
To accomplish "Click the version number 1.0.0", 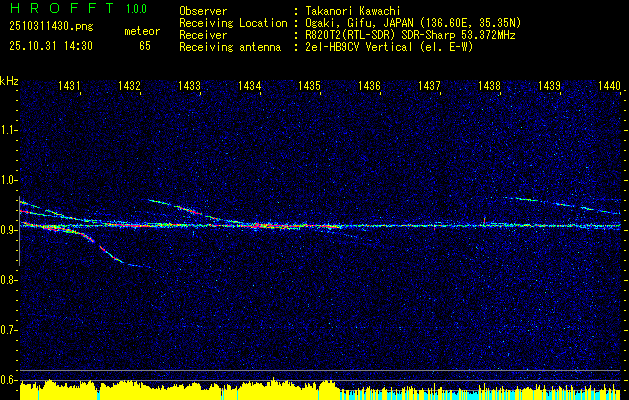I will pos(136,9).
